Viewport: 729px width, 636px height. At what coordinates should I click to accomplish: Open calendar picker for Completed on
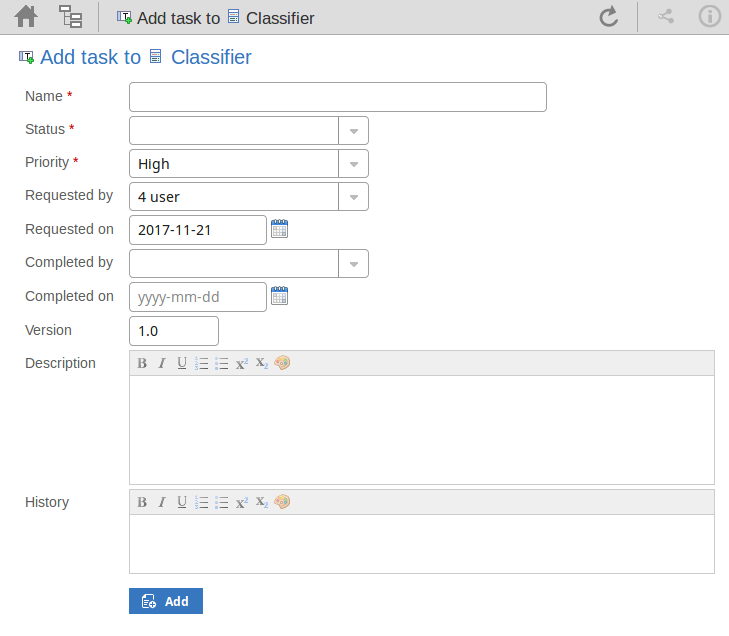280,297
